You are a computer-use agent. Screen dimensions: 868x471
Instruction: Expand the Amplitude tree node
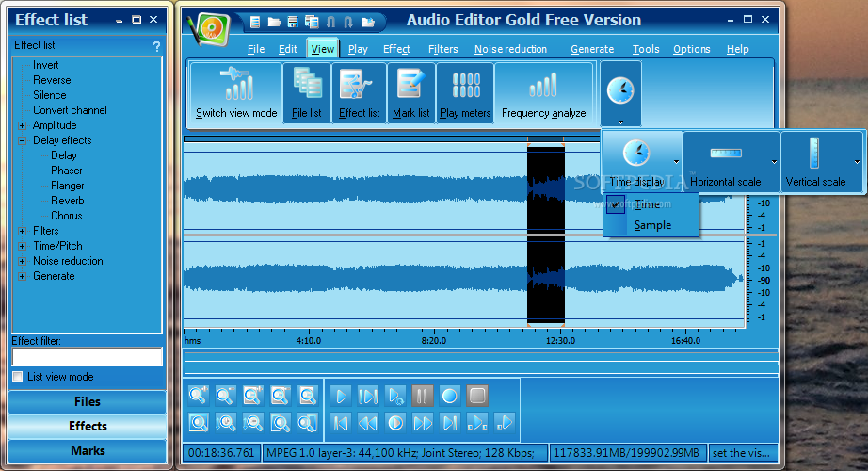pyautogui.click(x=23, y=126)
